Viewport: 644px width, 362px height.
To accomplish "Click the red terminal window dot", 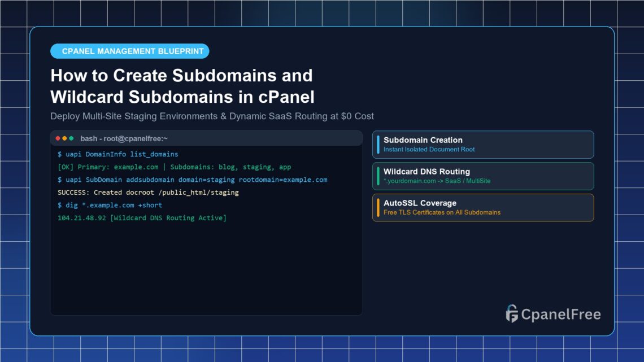I will pyautogui.click(x=58, y=139).
